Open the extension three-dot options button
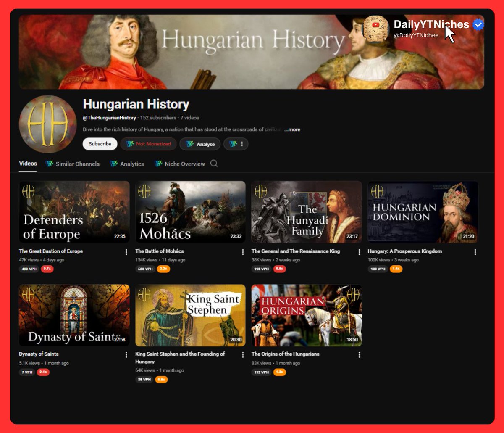Image resolution: width=504 pixels, height=433 pixels. 236,144
